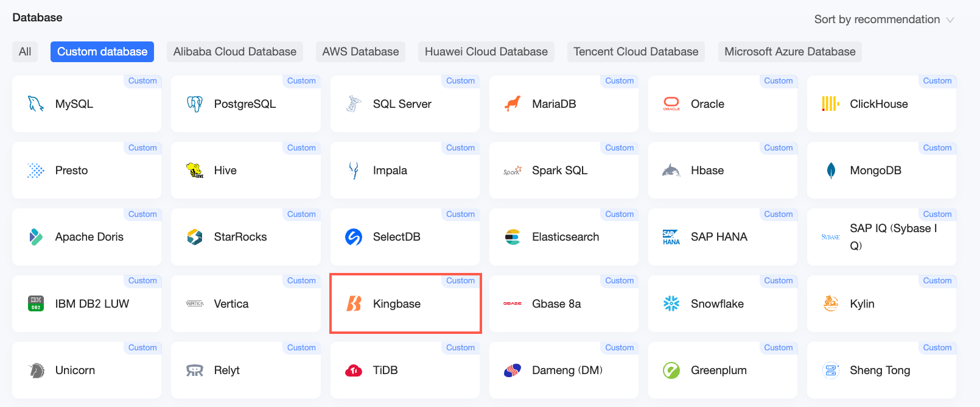Select the Dameng (DM) database card
This screenshot has width=980, height=407.
coord(564,370)
